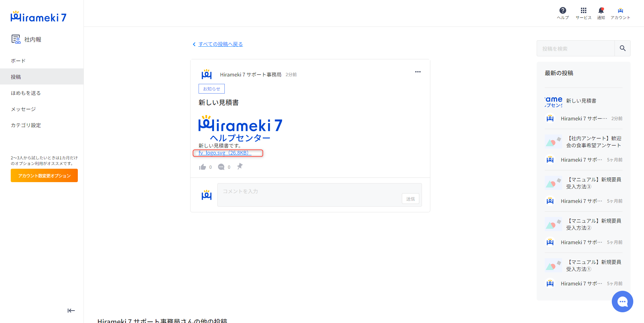Click the Hirameki 7 logo in the sidebar
This screenshot has width=644, height=323.
coord(39,17)
